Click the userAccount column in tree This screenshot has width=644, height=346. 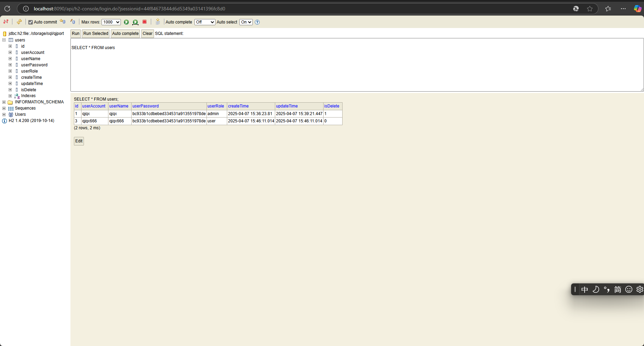tap(33, 53)
